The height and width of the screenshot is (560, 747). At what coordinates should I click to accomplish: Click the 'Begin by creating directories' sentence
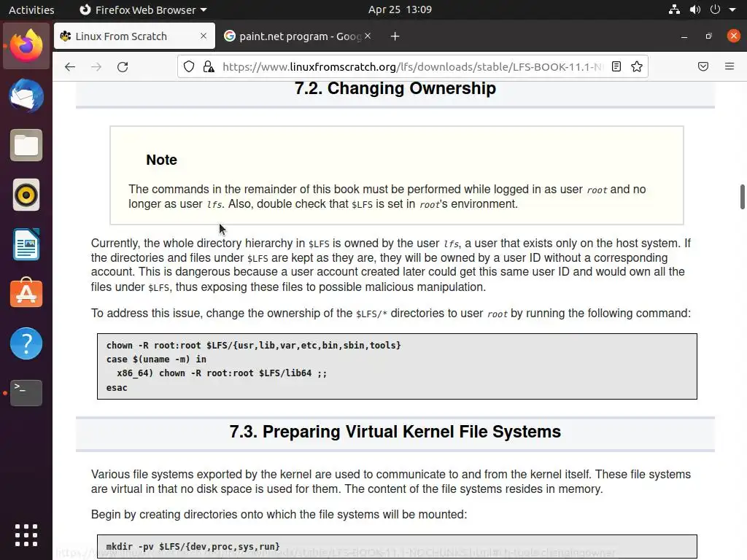tap(279, 514)
